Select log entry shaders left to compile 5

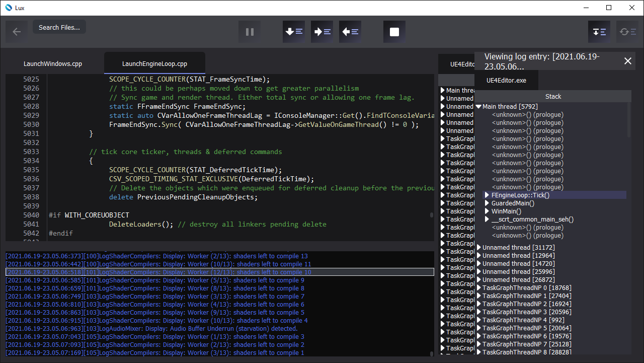[220, 312]
